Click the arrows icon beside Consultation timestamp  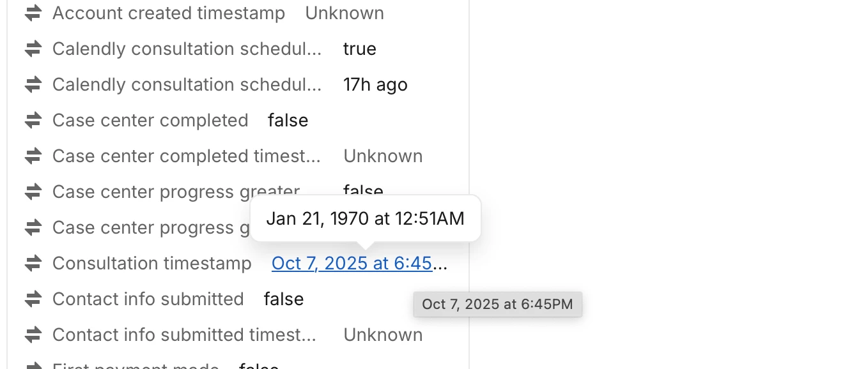tap(33, 264)
